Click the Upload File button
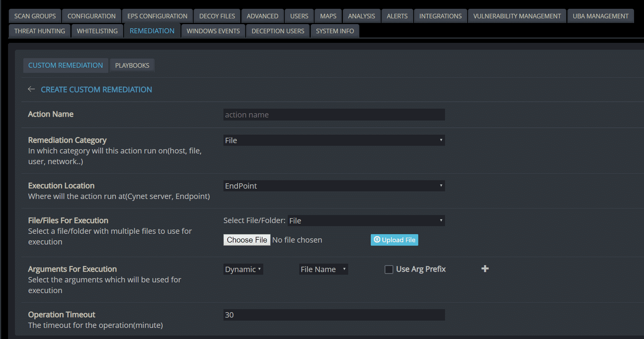Screen dimensions: 644x339 click(x=395, y=240)
